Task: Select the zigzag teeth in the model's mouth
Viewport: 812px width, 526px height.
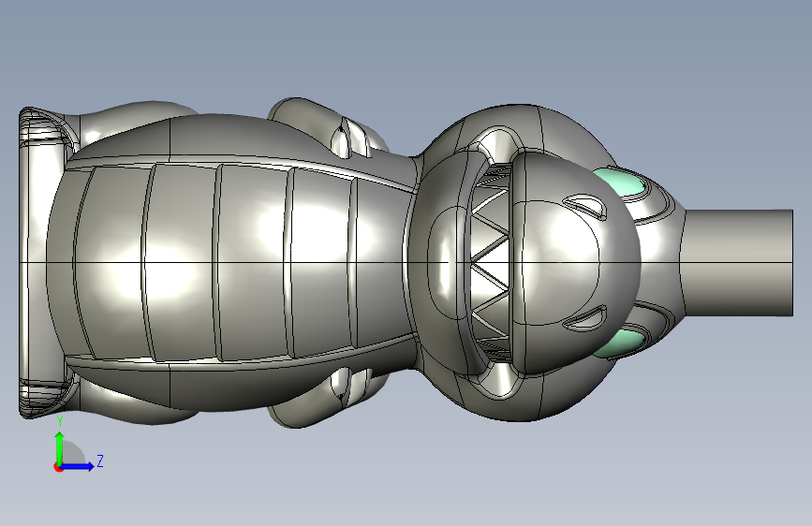Action: point(491,263)
